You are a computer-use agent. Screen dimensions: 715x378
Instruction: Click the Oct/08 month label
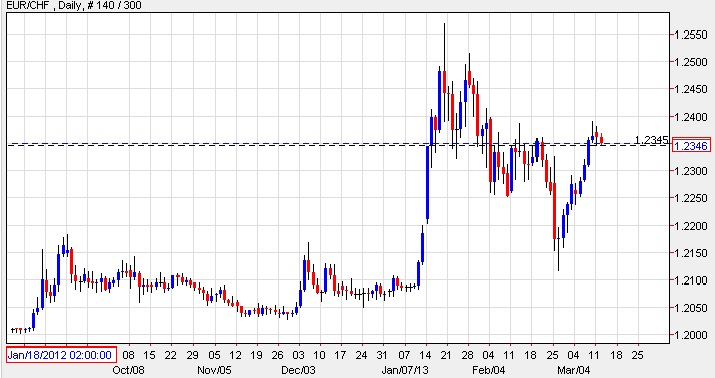click(129, 370)
